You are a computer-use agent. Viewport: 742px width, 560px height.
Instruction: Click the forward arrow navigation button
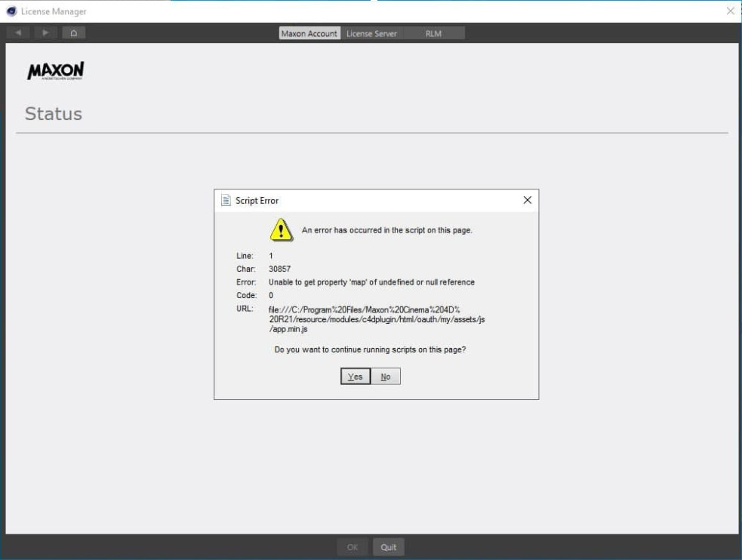coord(45,33)
